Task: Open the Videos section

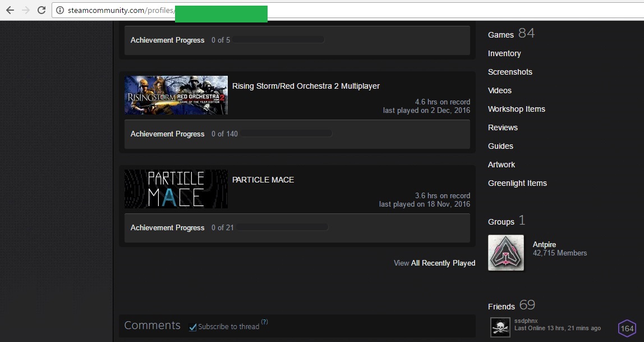Action: click(500, 90)
